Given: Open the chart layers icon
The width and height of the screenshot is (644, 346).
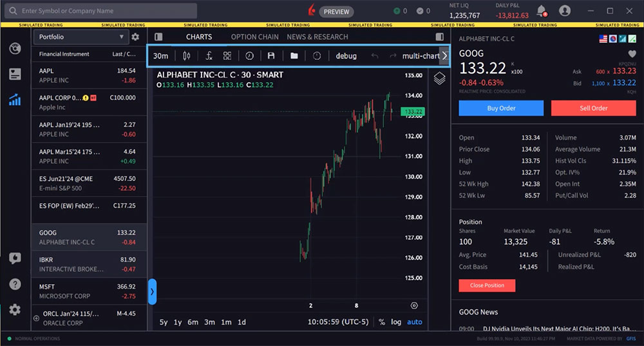Looking at the screenshot, I should [439, 79].
